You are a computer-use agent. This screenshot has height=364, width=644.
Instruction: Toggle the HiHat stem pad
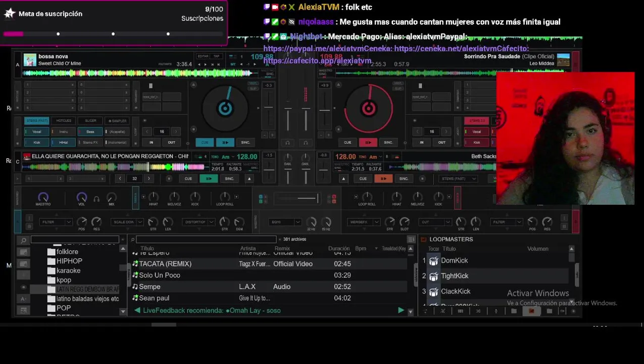coord(63,143)
